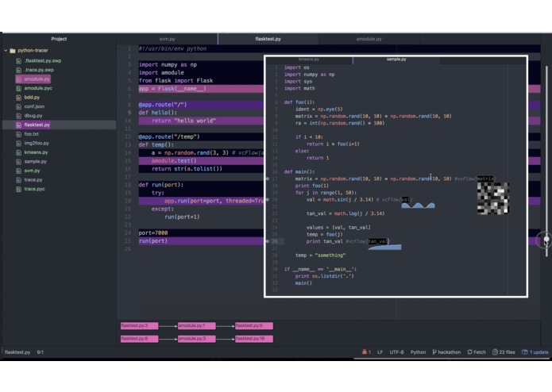Switch to the svm.py tab

[168, 39]
